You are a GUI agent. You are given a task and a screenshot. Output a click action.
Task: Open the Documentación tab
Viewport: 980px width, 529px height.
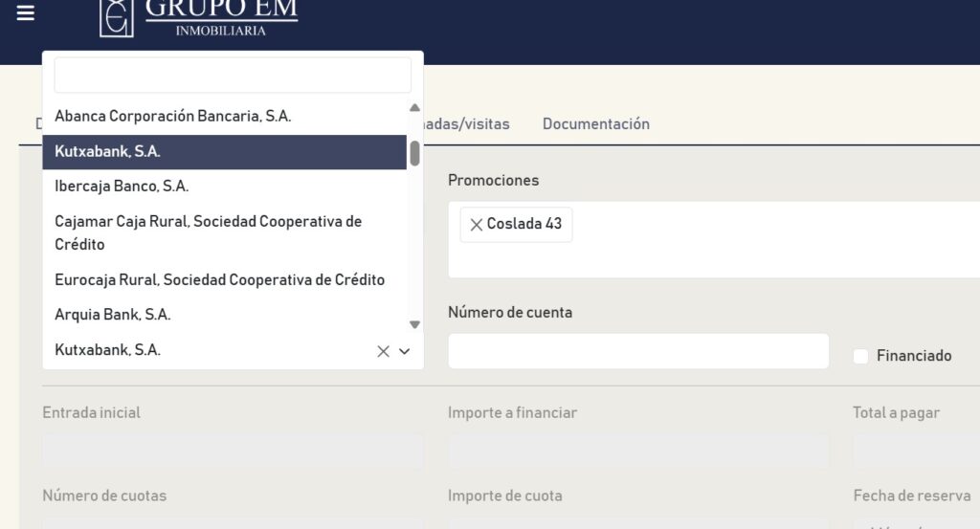pyautogui.click(x=595, y=124)
